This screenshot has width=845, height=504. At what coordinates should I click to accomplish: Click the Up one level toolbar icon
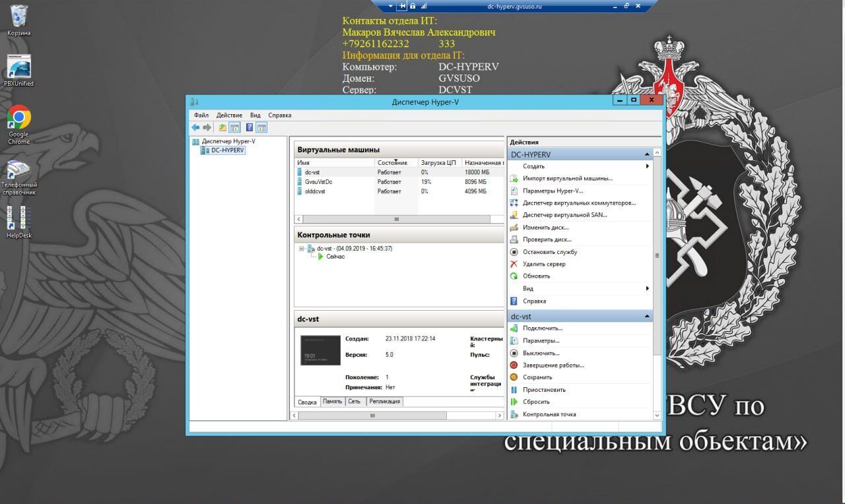click(x=222, y=127)
